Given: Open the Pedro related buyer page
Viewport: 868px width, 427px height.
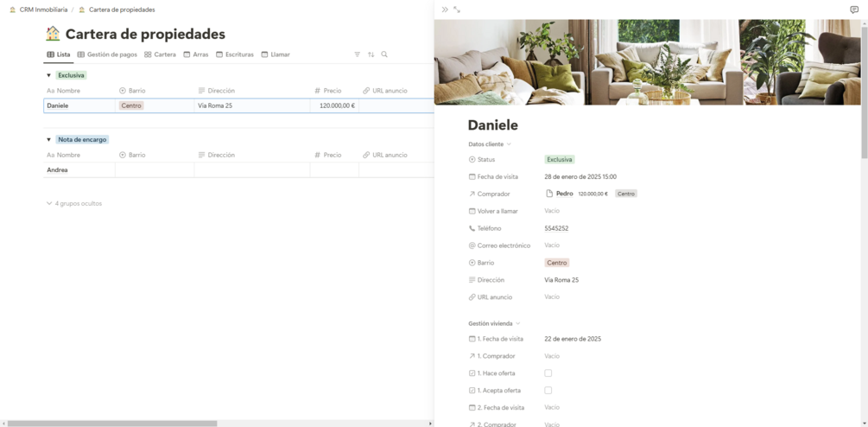Looking at the screenshot, I should coord(565,194).
